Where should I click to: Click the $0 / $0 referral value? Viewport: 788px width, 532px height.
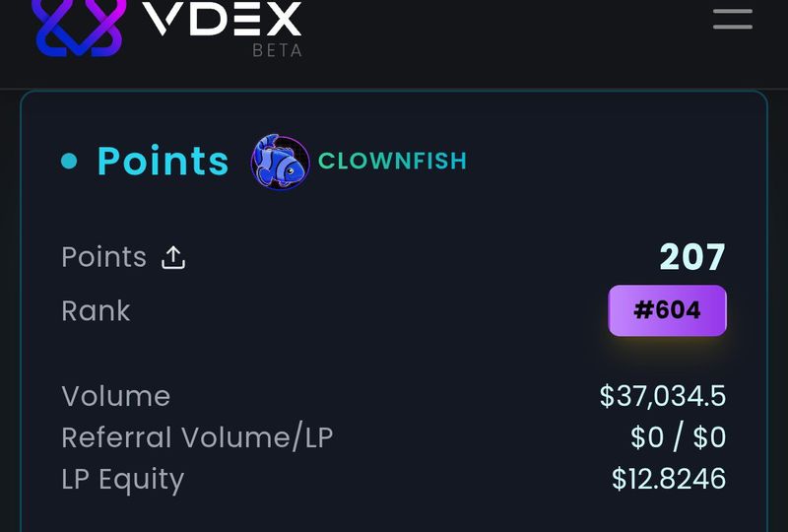[x=678, y=437]
